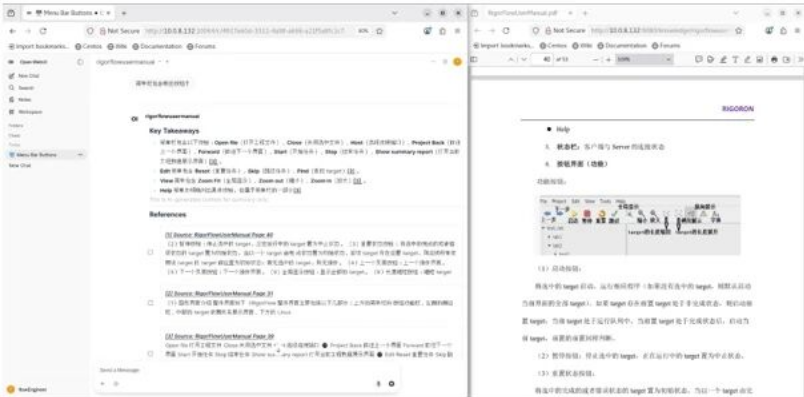Go back in the left browser window
Viewport: 804px width, 397px height.
coord(12,31)
